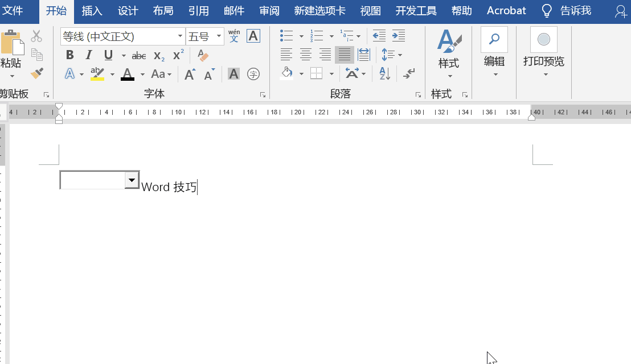The width and height of the screenshot is (631, 364).
Task: Switch to the 设计 Design tab
Action: tap(128, 11)
